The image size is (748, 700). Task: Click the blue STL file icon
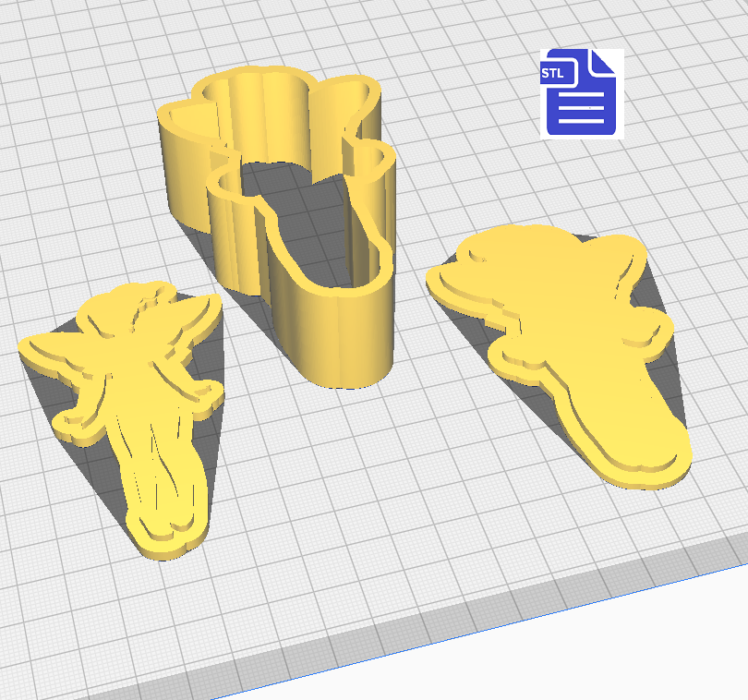[x=582, y=93]
